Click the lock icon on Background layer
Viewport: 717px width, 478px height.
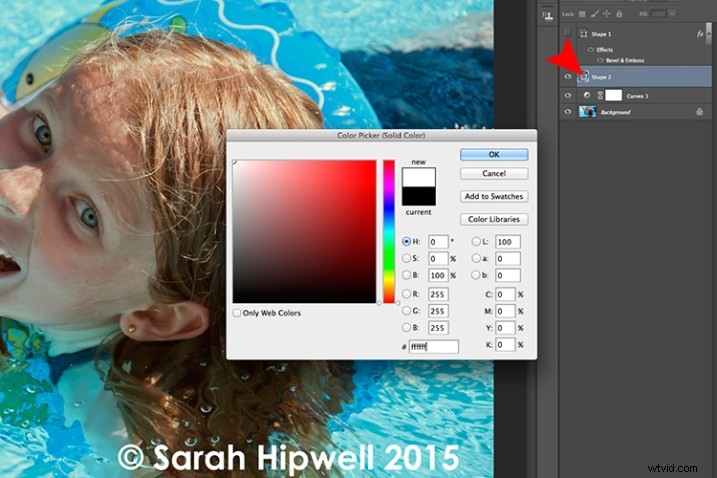click(700, 112)
